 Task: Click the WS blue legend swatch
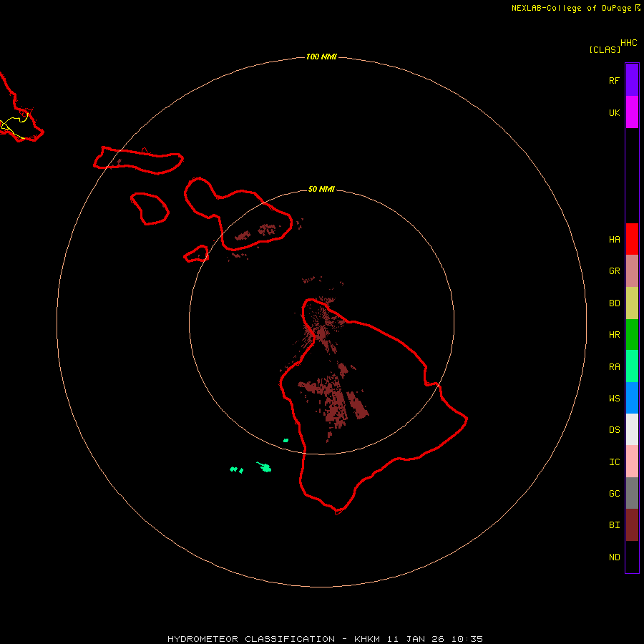click(x=632, y=398)
